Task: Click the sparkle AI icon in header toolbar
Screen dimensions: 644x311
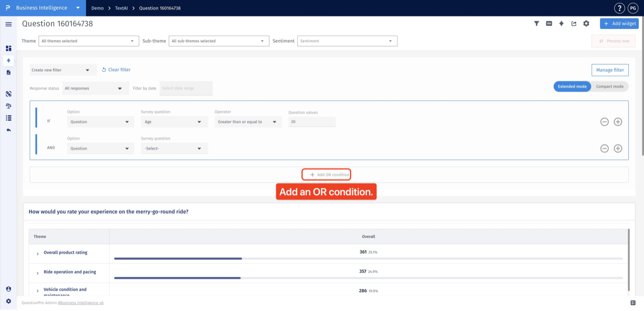Action: [561, 24]
